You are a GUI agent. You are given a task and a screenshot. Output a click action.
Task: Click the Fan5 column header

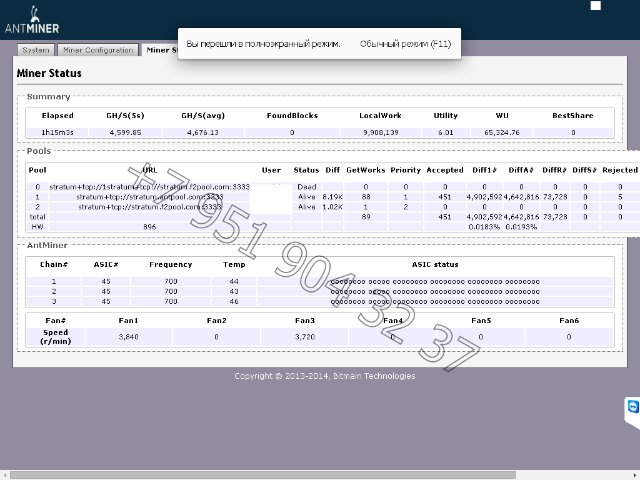pos(481,320)
